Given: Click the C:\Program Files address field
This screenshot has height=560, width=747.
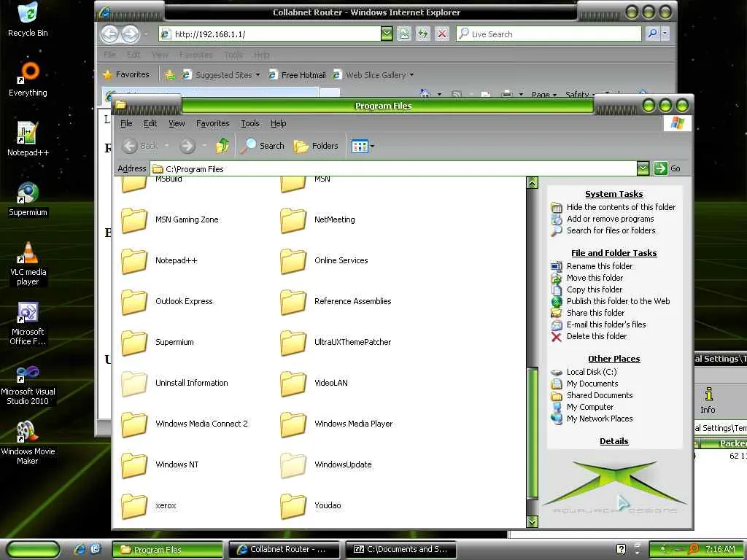Looking at the screenshot, I should [393, 168].
